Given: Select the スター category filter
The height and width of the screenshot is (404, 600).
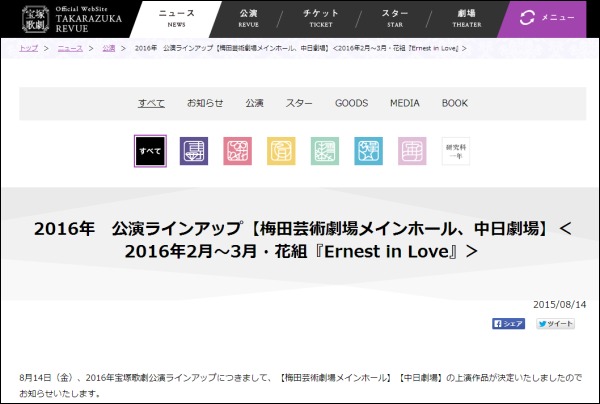Looking at the screenshot, I should tap(299, 103).
